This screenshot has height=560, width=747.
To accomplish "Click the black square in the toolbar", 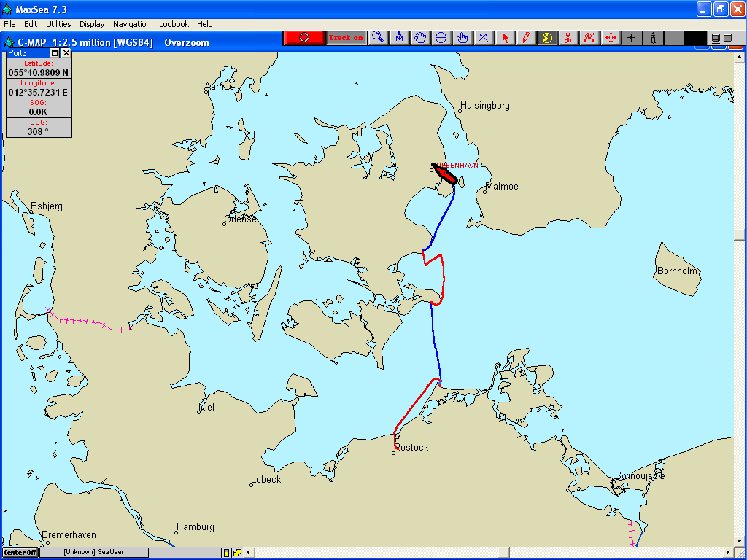I will pos(695,38).
